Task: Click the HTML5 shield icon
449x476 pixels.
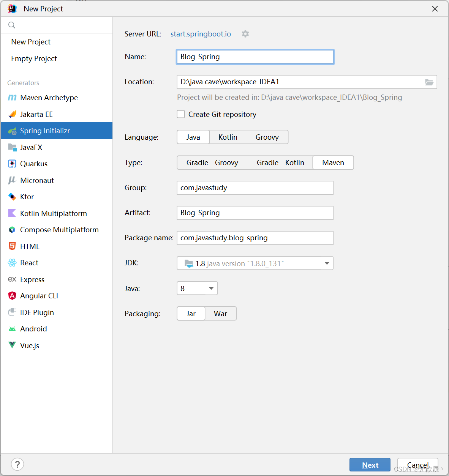Action: coord(12,246)
